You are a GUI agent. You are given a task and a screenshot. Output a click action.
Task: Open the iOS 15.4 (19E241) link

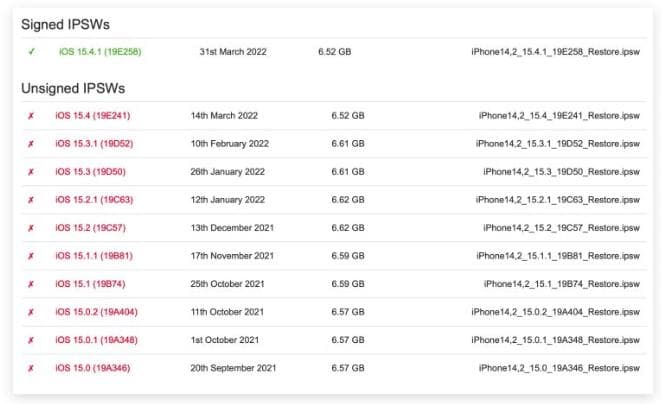click(93, 116)
